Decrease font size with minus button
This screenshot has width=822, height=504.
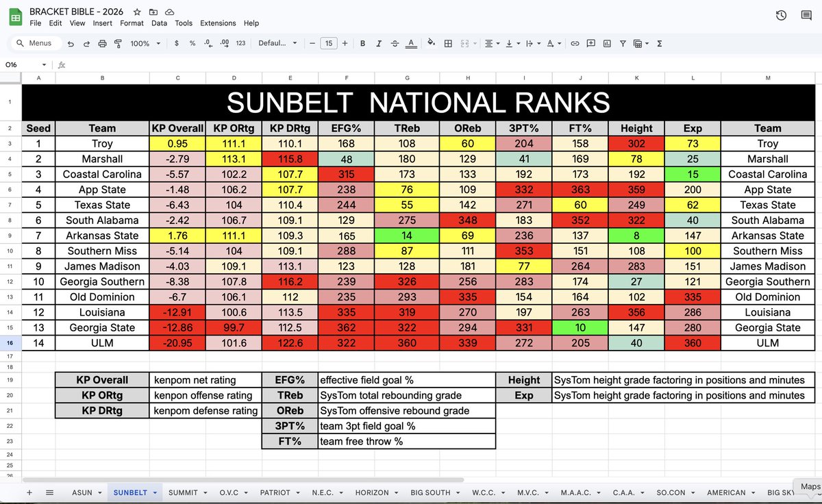pyautogui.click(x=312, y=43)
